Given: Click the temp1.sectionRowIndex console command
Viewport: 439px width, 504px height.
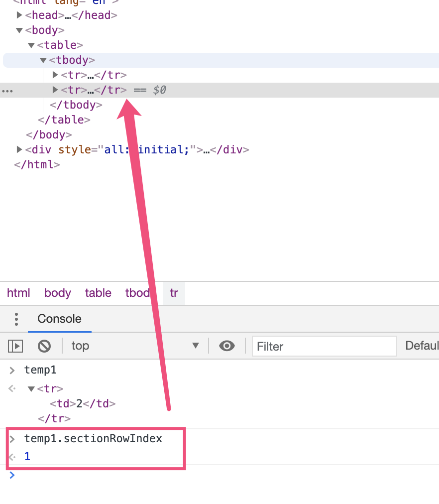Looking at the screenshot, I should [x=93, y=438].
